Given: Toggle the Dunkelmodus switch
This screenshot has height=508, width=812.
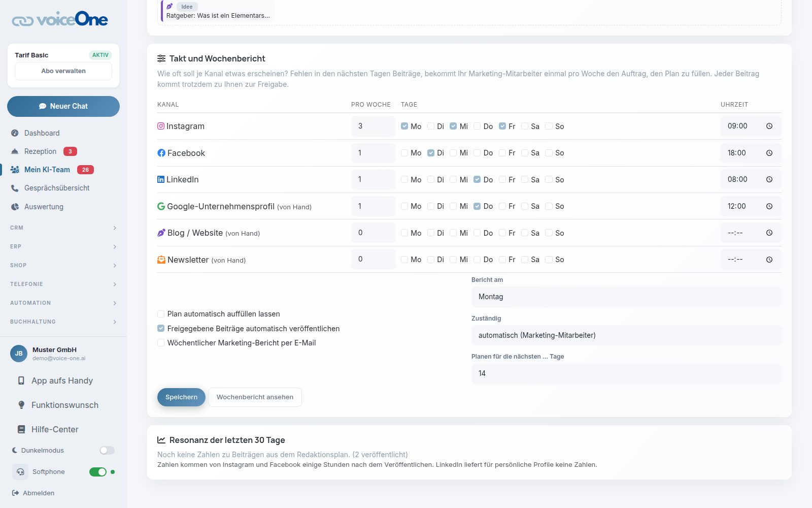Looking at the screenshot, I should tap(107, 451).
